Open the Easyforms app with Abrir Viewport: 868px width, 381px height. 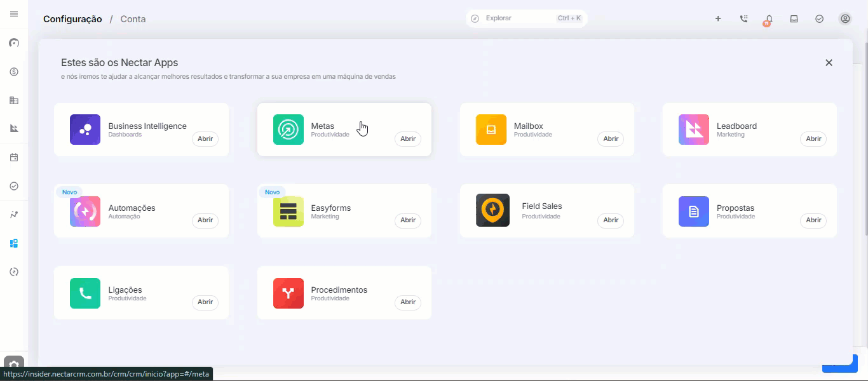(x=408, y=220)
